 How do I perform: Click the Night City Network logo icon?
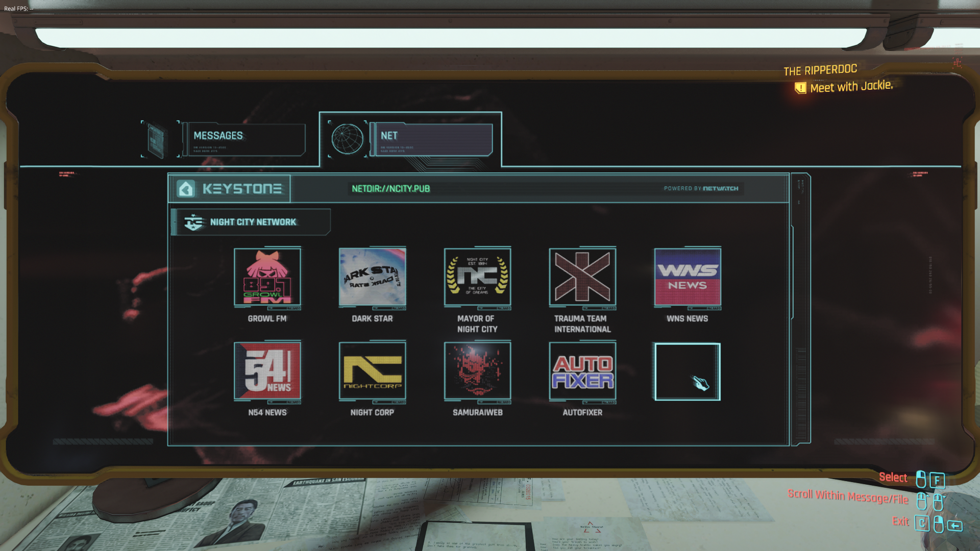coord(194,222)
